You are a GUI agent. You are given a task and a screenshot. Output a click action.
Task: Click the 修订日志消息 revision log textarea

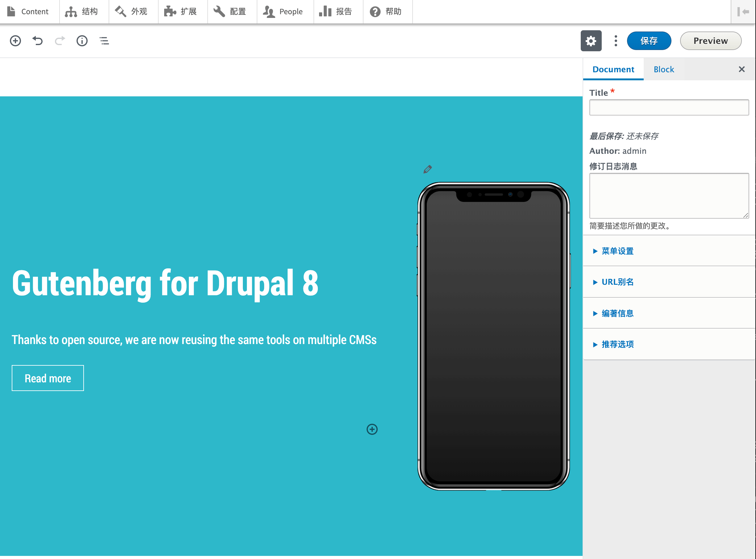669,196
